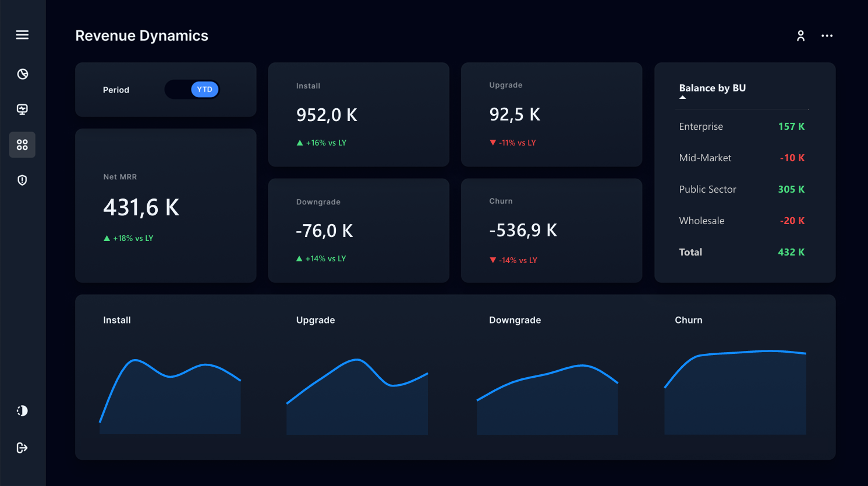Click the Downgrade trend chart
Screen dimensions: 868x486
(547, 400)
